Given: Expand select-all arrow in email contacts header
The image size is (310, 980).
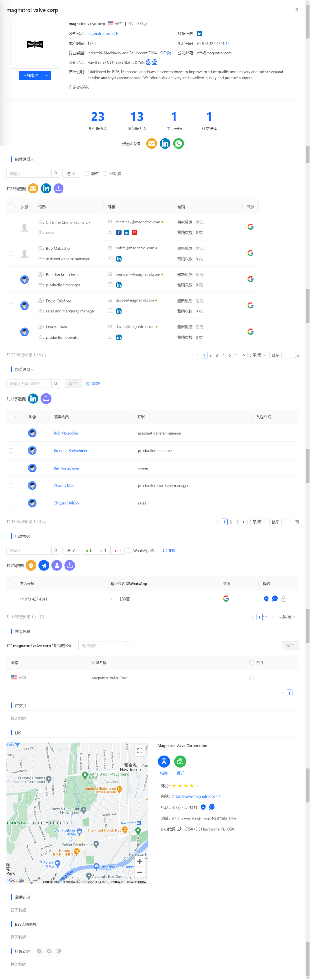Looking at the screenshot, I should pos(15,207).
